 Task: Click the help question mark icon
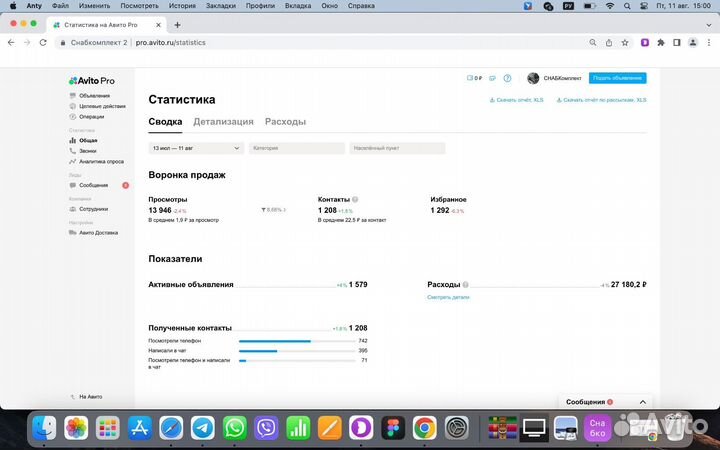507,78
